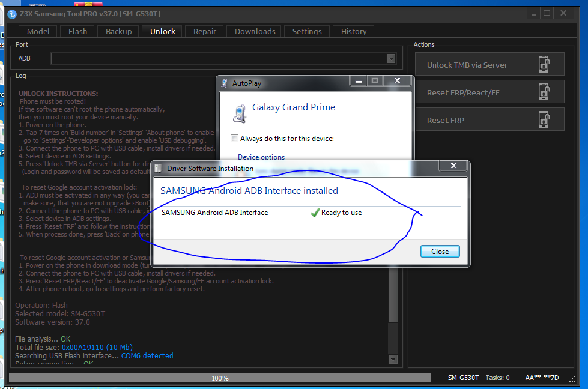Click SAMSUNG Android ADB Interface installed heading
This screenshot has width=588, height=389.
(x=249, y=191)
